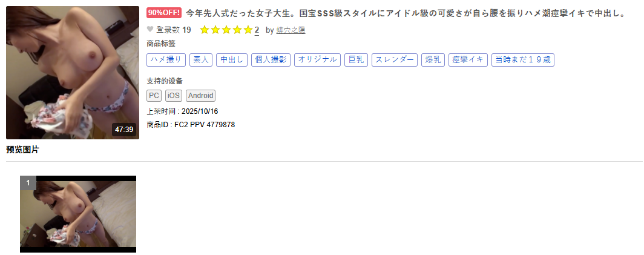The height and width of the screenshot is (255, 644).
Task: Click the first yellow rating star
Action: coord(204,30)
